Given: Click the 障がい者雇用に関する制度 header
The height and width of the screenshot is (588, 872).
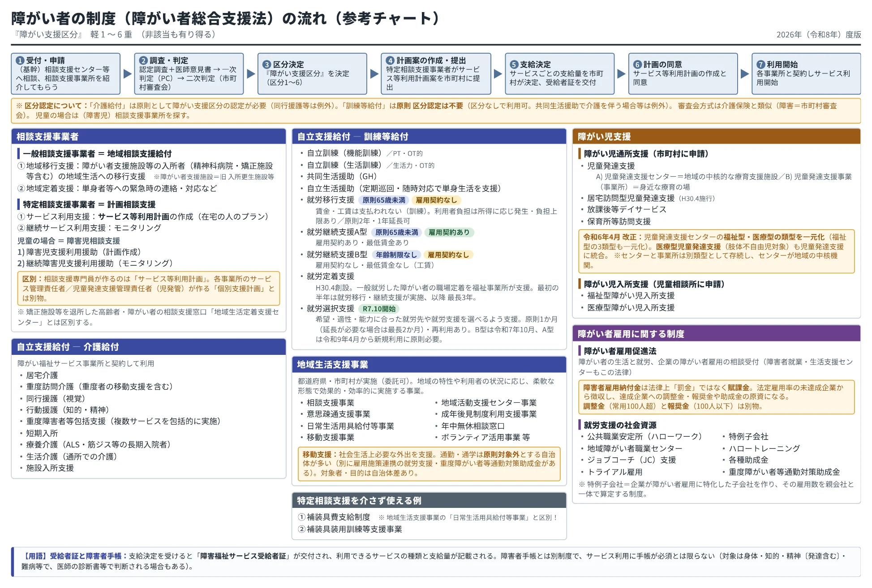Looking at the screenshot, I should point(716,334).
